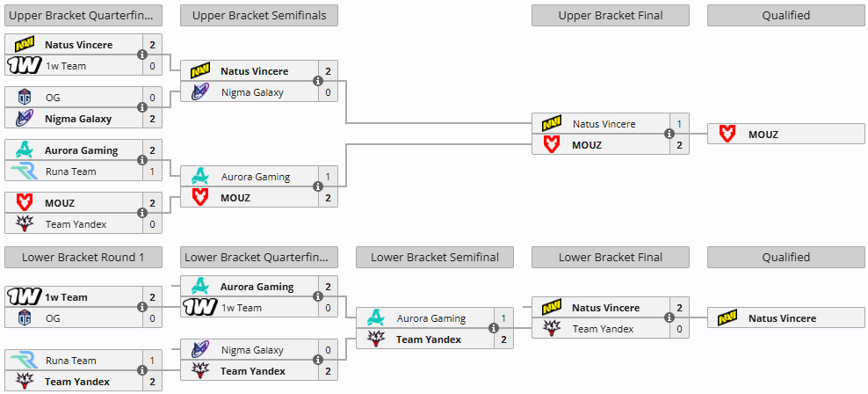Click OG logo in Upper Bracket Quarterfinals

point(24,98)
